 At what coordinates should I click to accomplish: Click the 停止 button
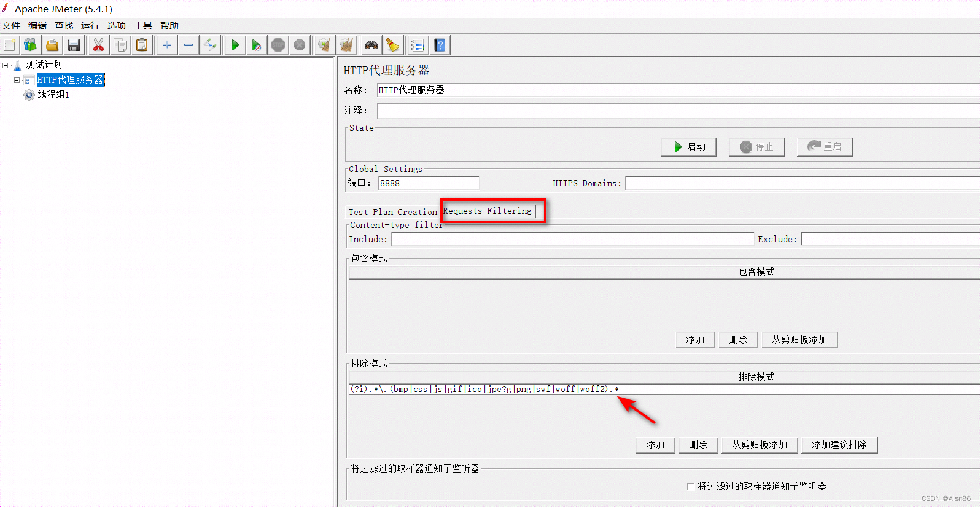756,147
